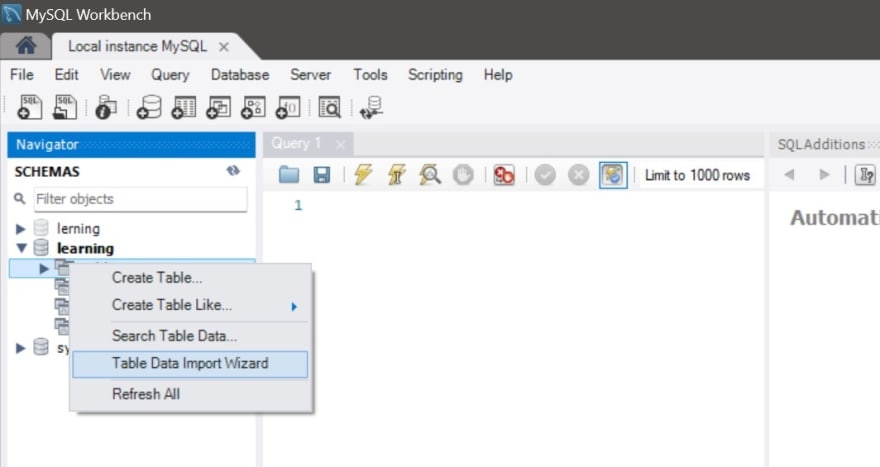
Task: Create new view toolbar icon
Action: tap(218, 107)
